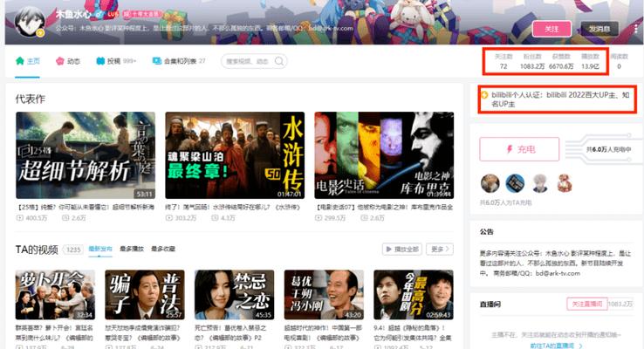The image size is (644, 349).
Task: Click the 充电 charge button
Action: point(519,149)
